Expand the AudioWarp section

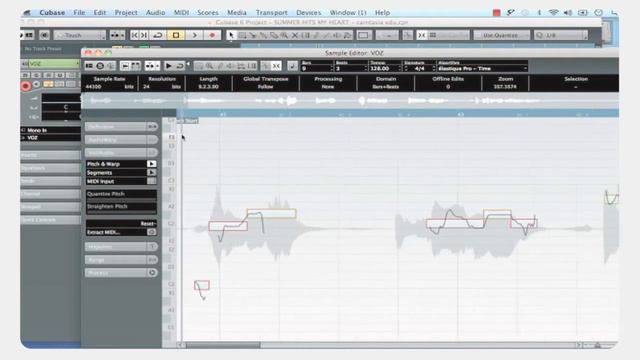click(121, 140)
